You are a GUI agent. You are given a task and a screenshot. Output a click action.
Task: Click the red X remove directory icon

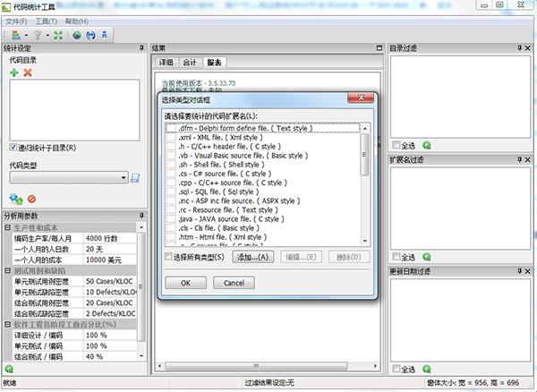point(28,72)
